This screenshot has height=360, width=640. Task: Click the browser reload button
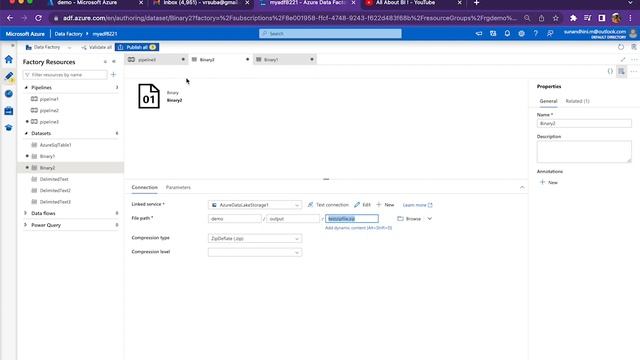coord(38,18)
